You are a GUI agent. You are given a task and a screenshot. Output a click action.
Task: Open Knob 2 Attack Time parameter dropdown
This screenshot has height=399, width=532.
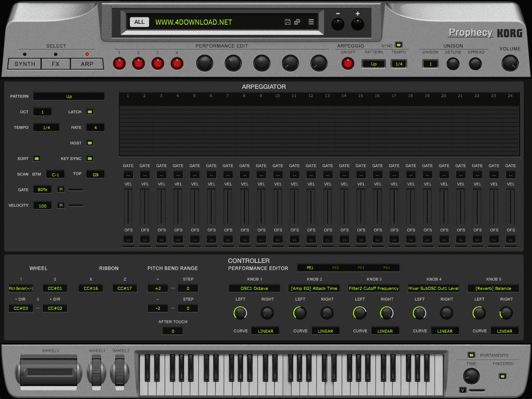click(314, 288)
